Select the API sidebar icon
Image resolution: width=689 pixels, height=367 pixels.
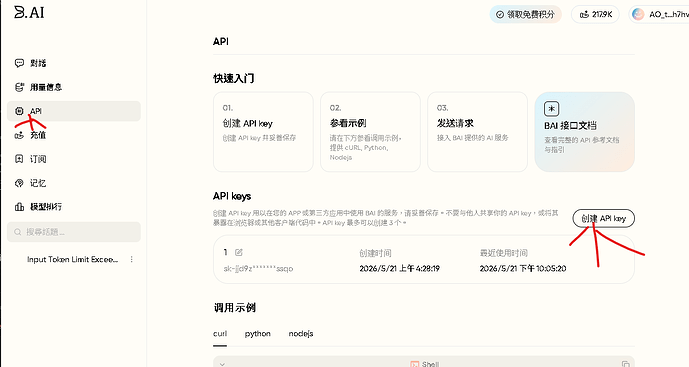pyautogui.click(x=19, y=111)
